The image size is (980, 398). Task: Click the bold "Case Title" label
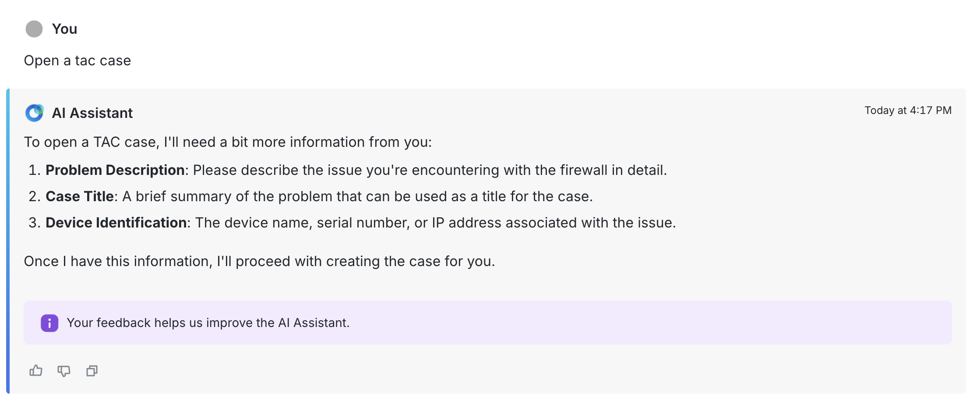click(80, 196)
